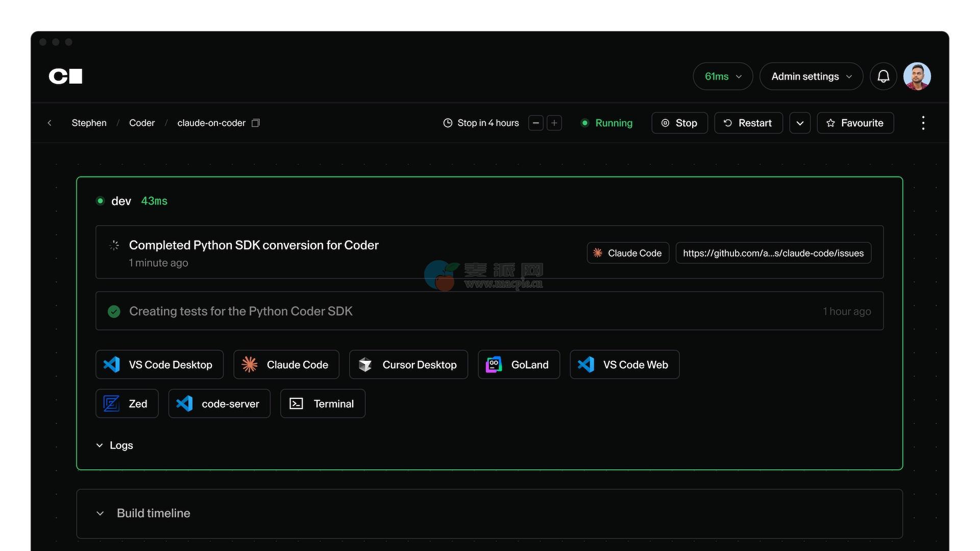Open the 61ms latency dropdown

point(722,77)
